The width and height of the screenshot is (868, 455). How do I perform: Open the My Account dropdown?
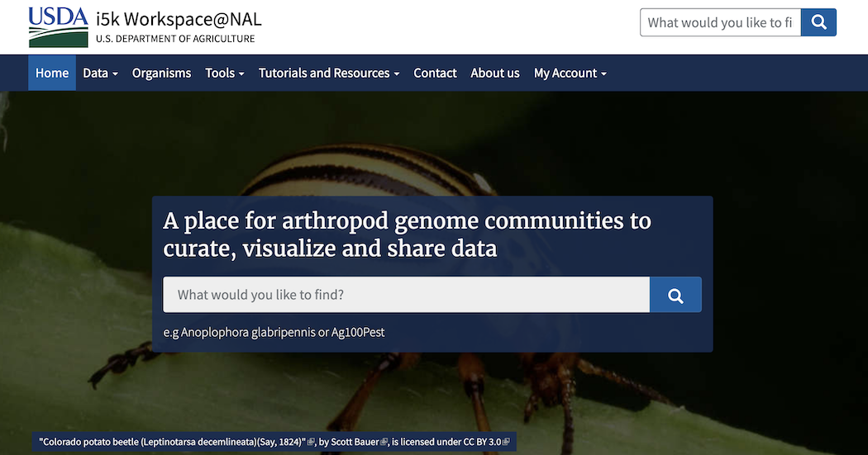[x=570, y=73]
